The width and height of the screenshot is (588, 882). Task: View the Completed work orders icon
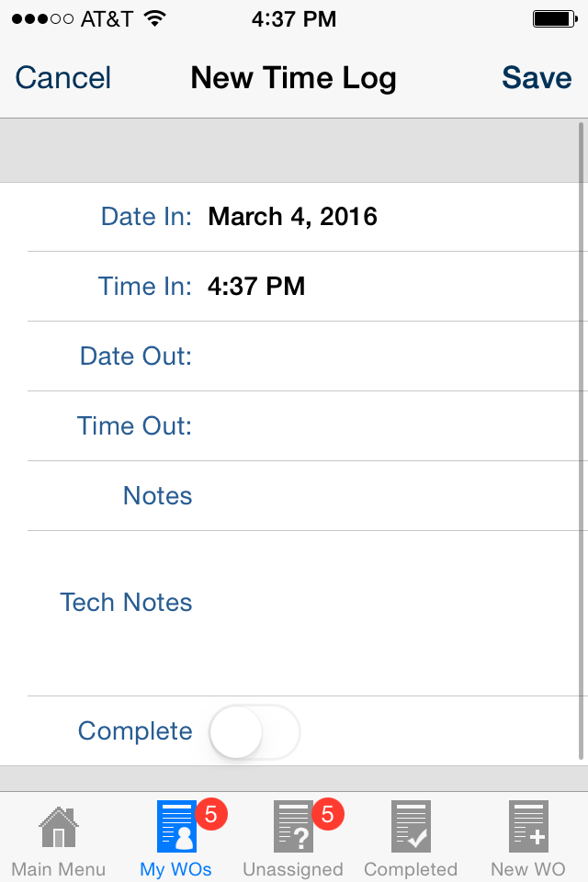coord(411,826)
